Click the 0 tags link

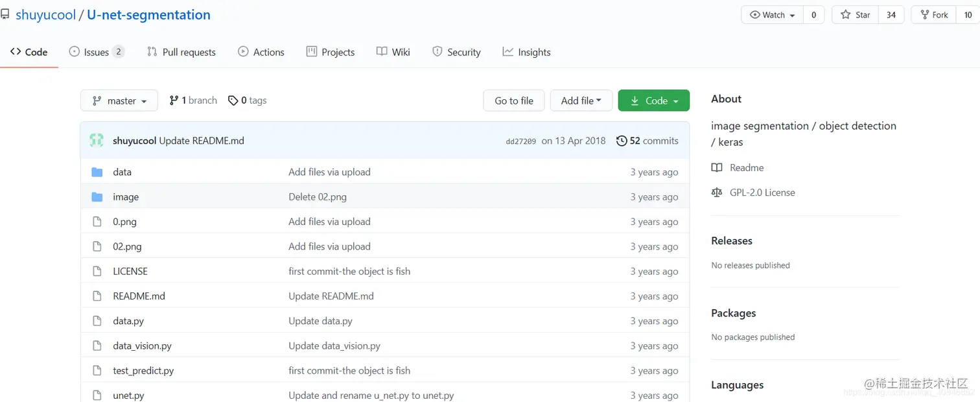[x=248, y=100]
